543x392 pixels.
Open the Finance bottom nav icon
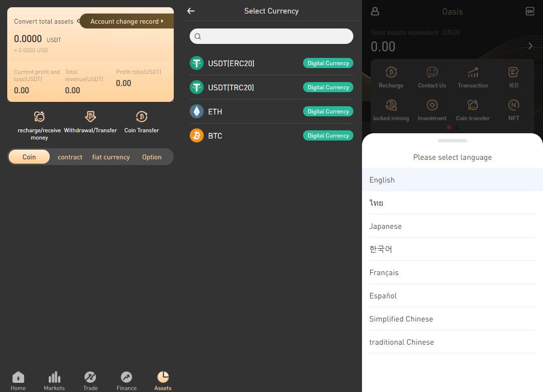[126, 377]
